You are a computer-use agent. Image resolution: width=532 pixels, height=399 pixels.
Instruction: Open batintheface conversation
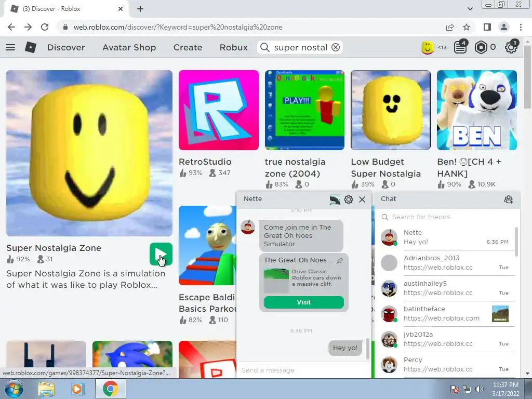click(445, 314)
